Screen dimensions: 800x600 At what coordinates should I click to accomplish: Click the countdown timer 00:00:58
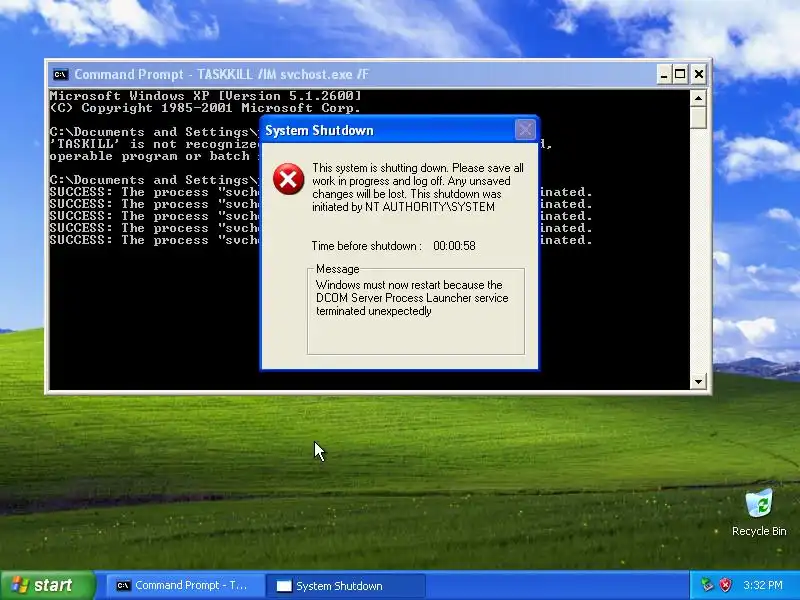(x=454, y=246)
